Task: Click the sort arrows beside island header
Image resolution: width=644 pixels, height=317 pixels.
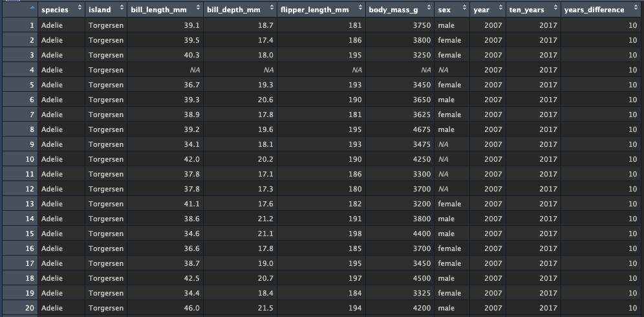Action: pos(122,7)
